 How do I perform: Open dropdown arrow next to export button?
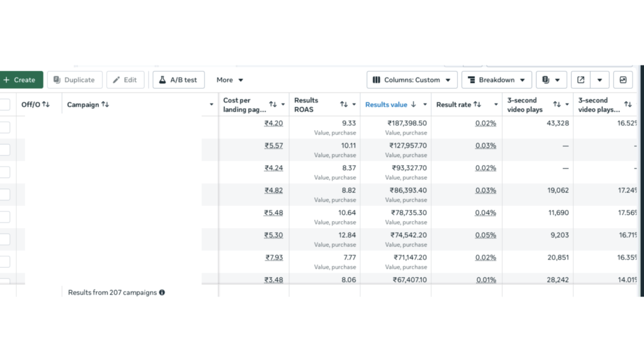click(x=600, y=80)
